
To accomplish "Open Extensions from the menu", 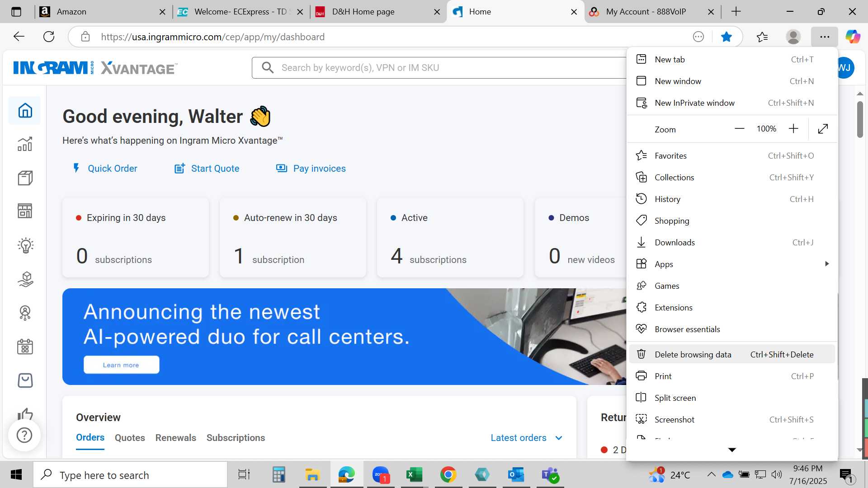I will (x=732, y=308).
